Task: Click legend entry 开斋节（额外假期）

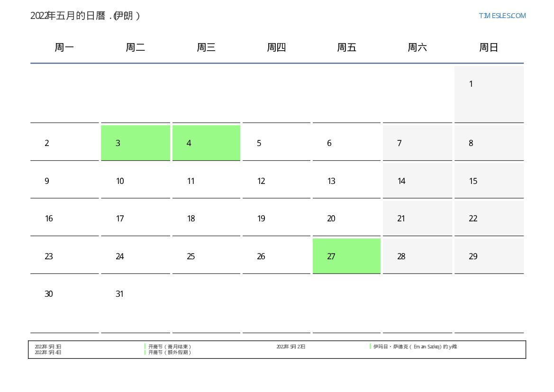Action: tap(170, 352)
